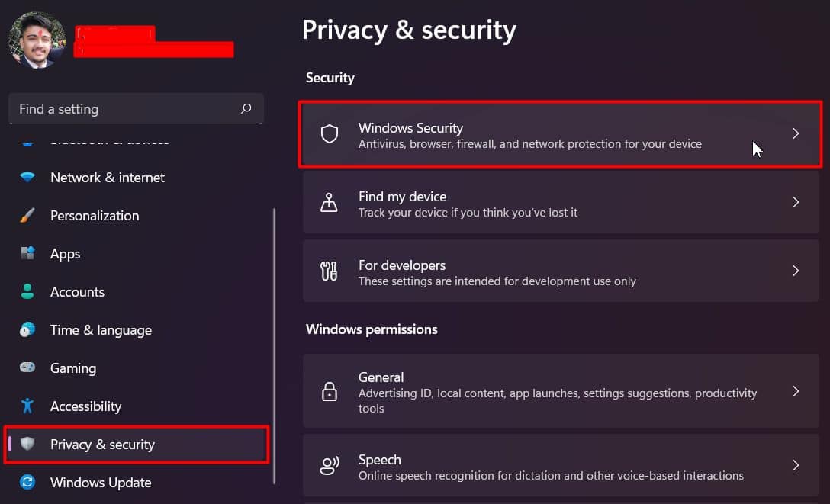This screenshot has width=830, height=504.
Task: Click the For developers tools icon
Action: point(329,271)
